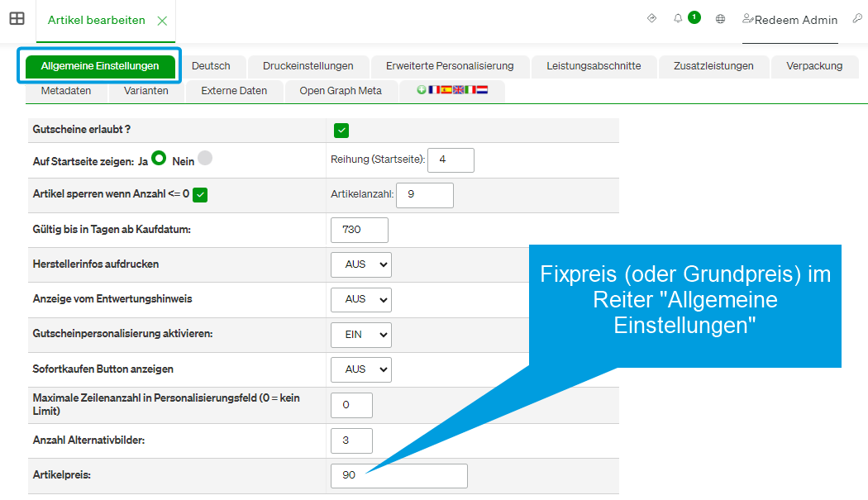Open the Open Graph Meta tab
Image resolution: width=868 pixels, height=500 pixels.
(341, 91)
